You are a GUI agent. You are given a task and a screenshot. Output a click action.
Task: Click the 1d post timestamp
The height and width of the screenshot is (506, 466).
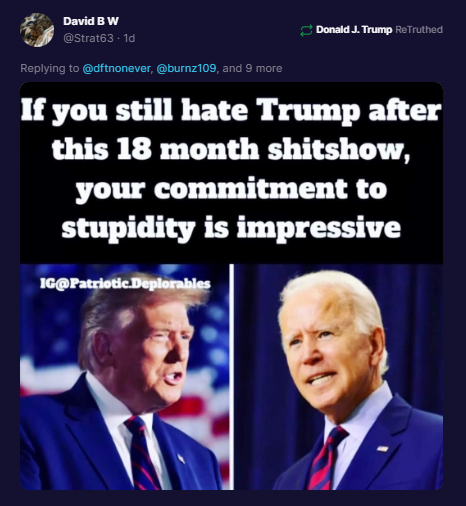(129, 38)
